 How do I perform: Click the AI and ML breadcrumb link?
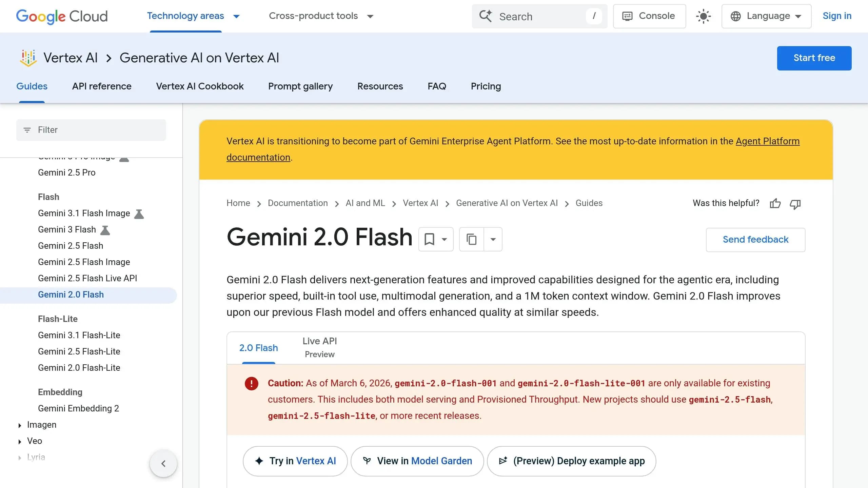pos(365,203)
